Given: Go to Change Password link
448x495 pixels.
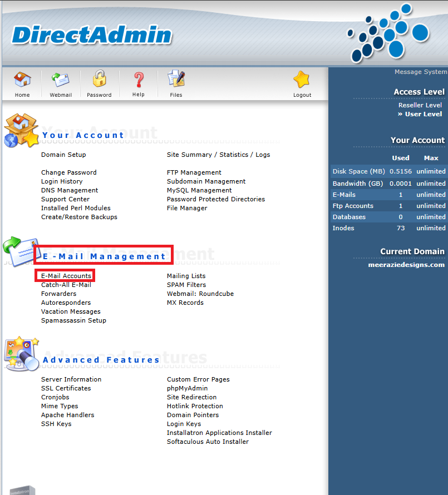Looking at the screenshot, I should click(x=69, y=172).
